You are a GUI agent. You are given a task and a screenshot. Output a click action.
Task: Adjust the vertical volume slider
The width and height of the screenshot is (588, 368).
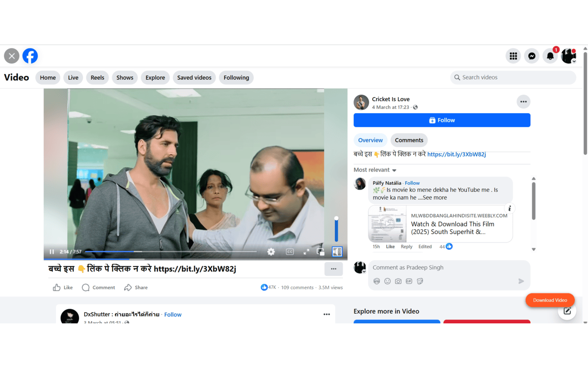pyautogui.click(x=336, y=229)
